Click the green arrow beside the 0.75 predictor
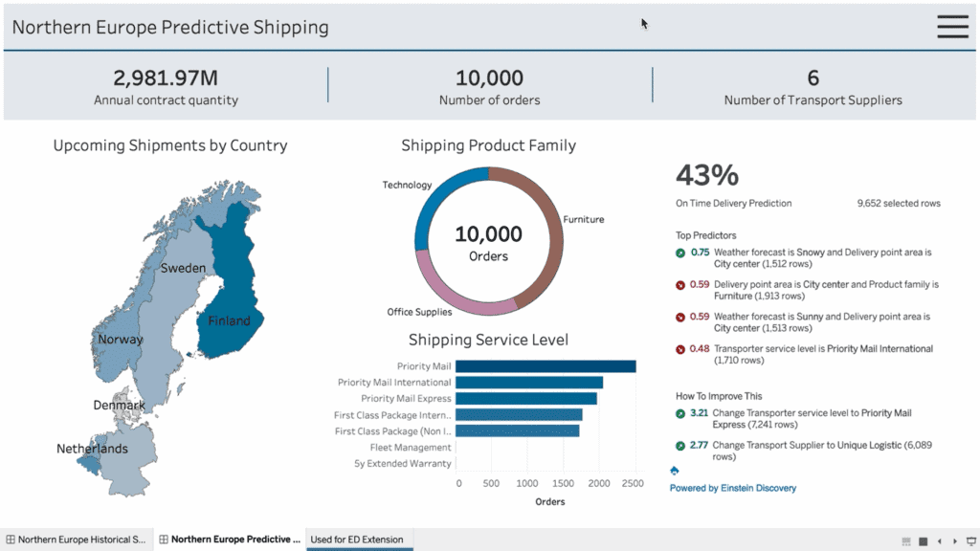980x551 pixels. pos(680,253)
